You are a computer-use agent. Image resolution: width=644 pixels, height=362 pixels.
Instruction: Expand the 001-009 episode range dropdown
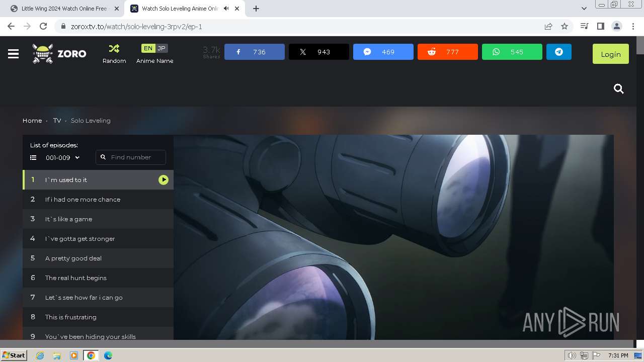63,157
